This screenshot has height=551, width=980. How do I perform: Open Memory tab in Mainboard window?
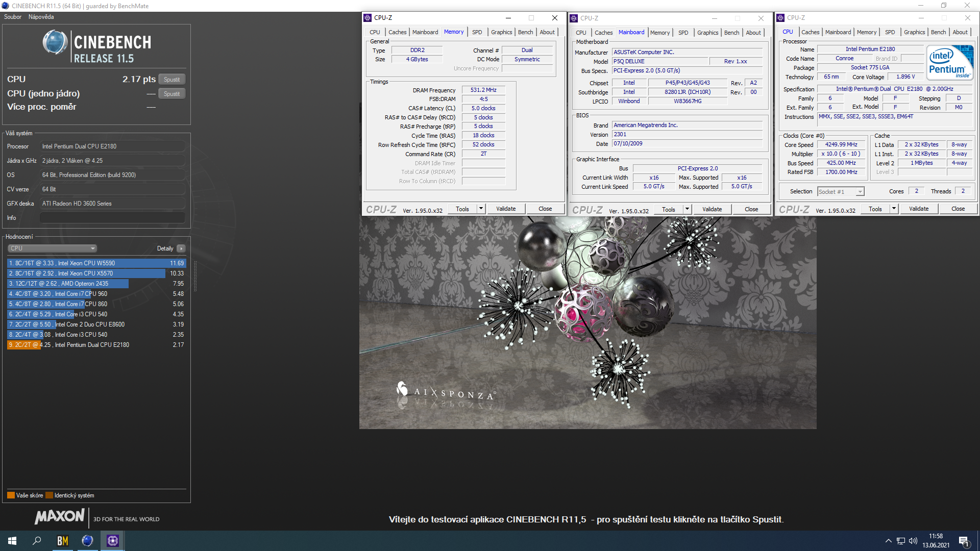click(x=659, y=33)
